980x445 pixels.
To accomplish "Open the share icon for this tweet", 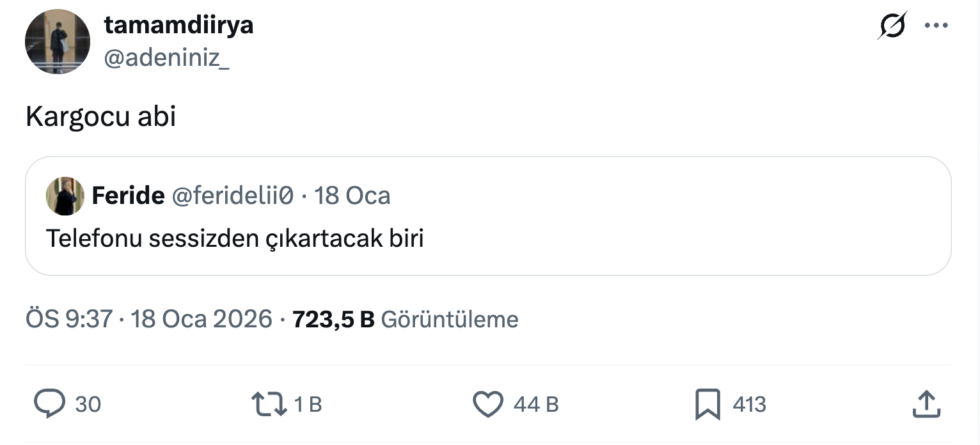I will click(927, 403).
